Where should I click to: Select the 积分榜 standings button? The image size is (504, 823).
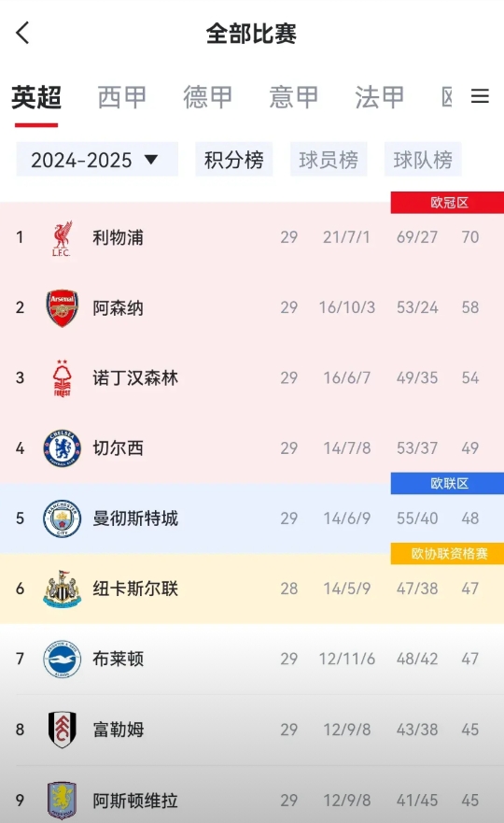point(234,159)
